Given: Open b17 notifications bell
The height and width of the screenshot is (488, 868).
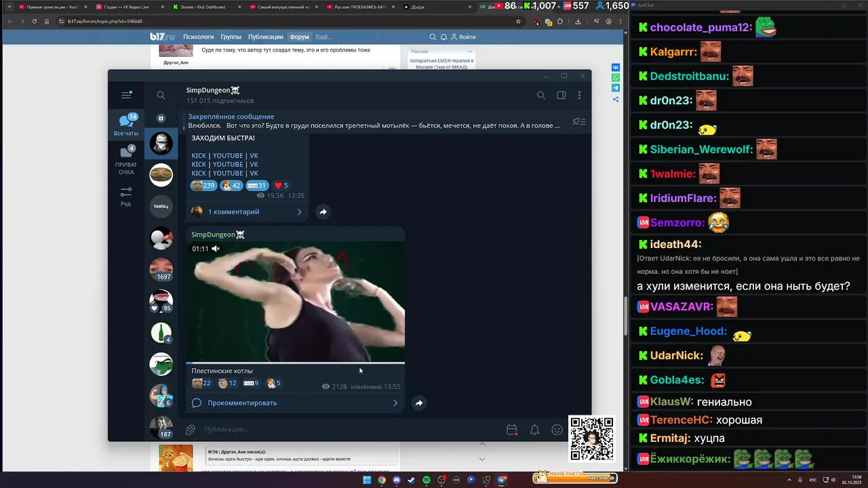Looking at the screenshot, I should point(444,37).
